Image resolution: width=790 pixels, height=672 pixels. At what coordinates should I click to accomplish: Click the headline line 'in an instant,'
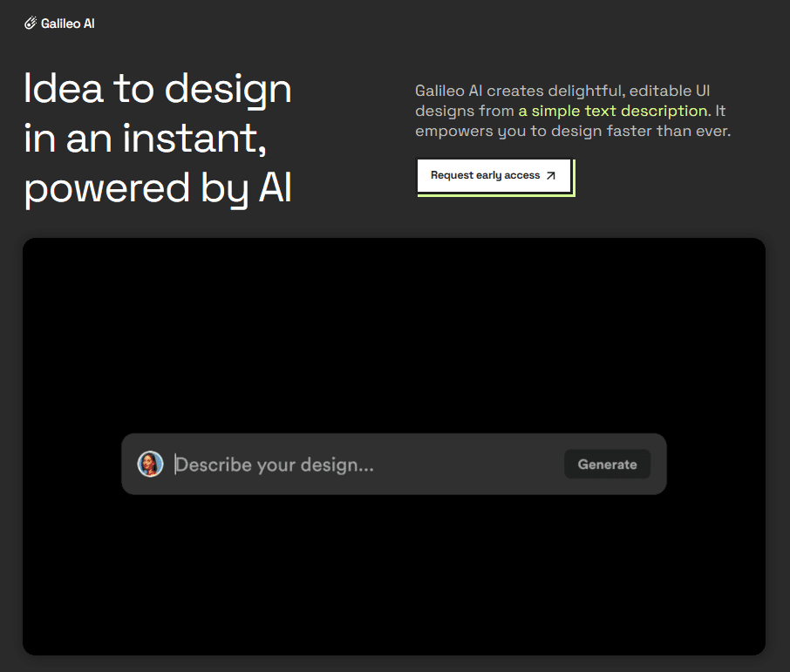tap(145, 139)
